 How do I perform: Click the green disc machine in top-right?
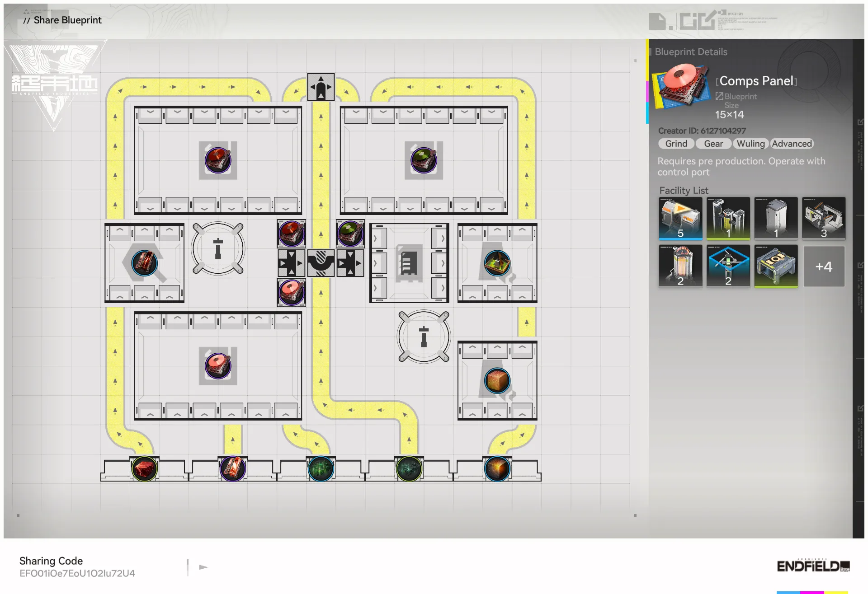point(424,160)
